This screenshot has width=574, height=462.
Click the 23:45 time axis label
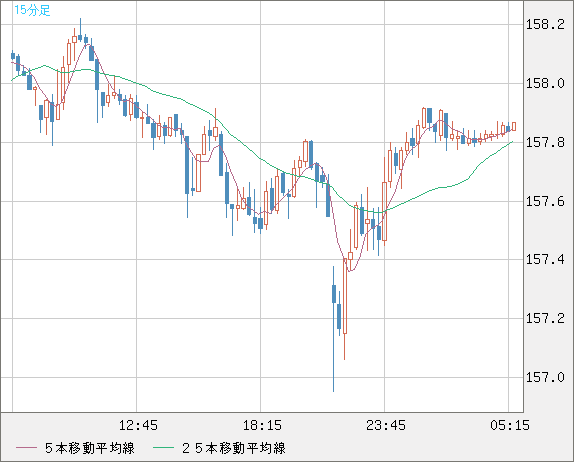pyautogui.click(x=386, y=425)
